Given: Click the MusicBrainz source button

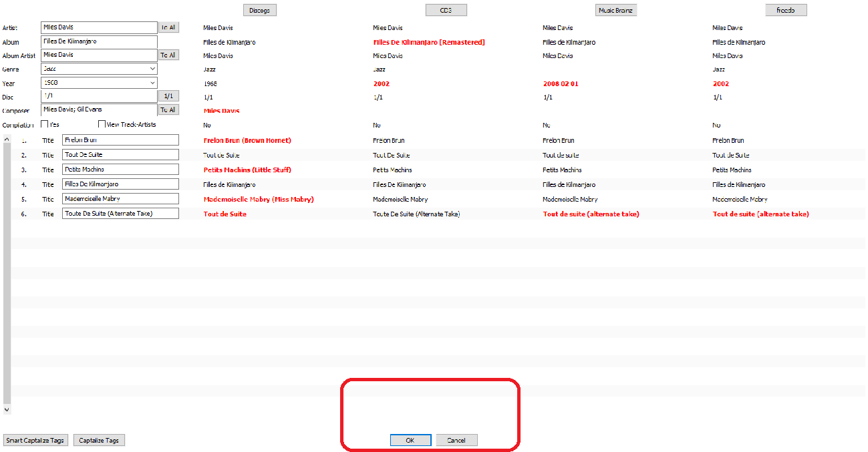Looking at the screenshot, I should pos(615,10).
